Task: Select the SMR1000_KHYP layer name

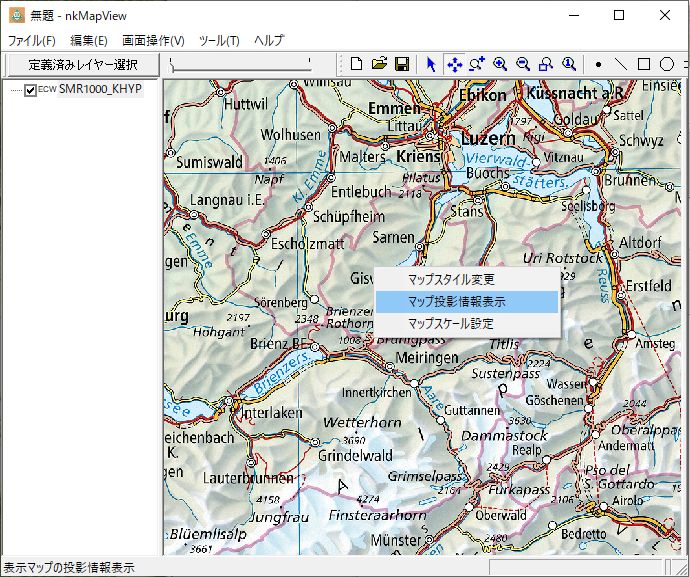Action: [x=100, y=90]
